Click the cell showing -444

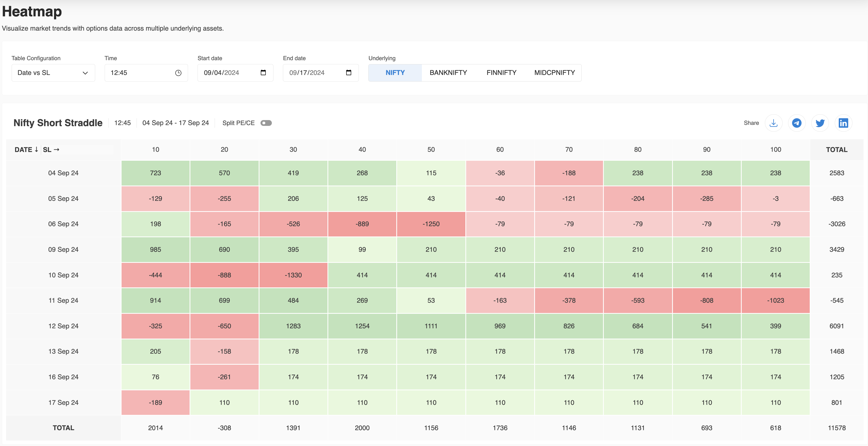(x=155, y=275)
